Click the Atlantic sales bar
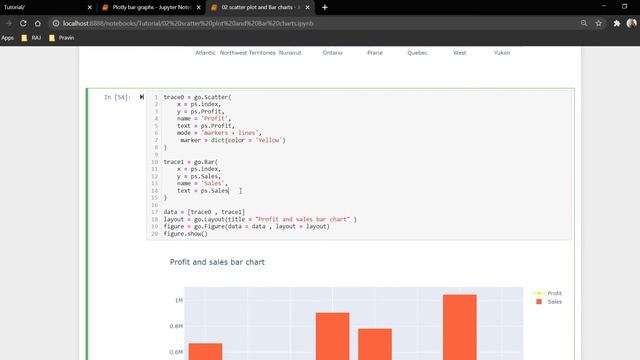This screenshot has width=640, height=360. 205,351
